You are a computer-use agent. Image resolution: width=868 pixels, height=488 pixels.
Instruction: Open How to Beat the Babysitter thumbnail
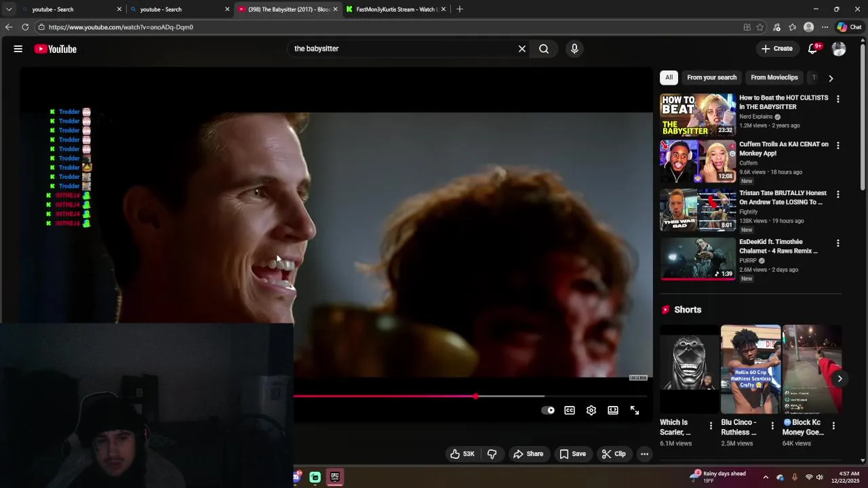[x=698, y=115]
